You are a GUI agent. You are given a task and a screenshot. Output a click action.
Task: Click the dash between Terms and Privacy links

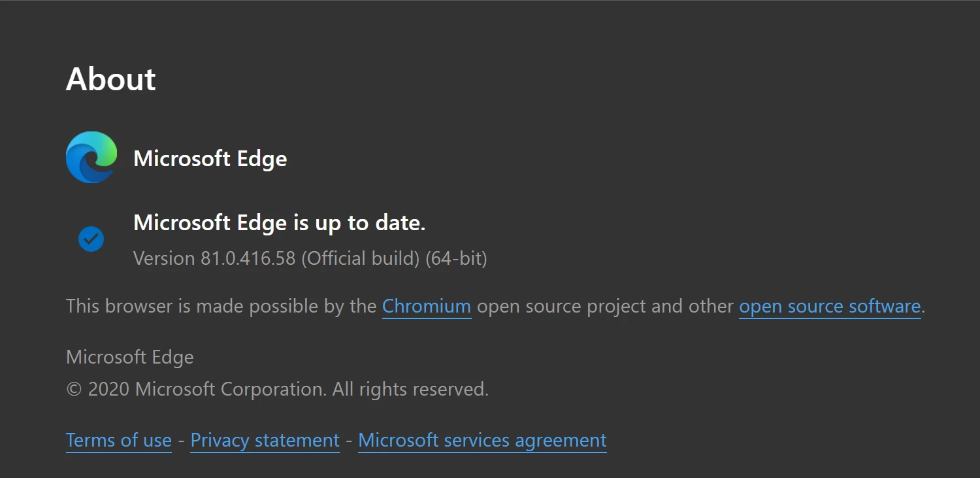181,441
